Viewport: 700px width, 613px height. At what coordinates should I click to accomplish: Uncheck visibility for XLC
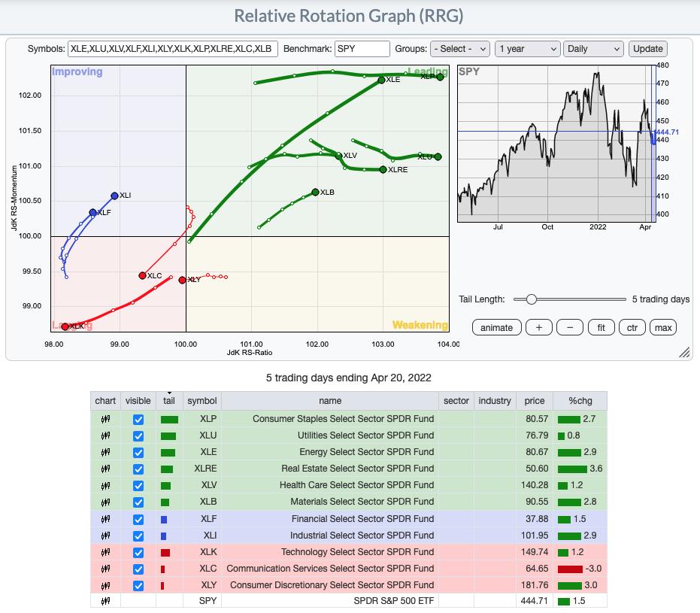pyautogui.click(x=138, y=569)
